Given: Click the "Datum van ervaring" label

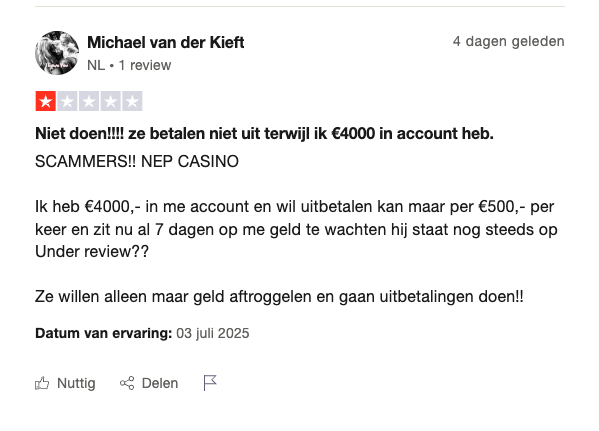Looking at the screenshot, I should [104, 333].
